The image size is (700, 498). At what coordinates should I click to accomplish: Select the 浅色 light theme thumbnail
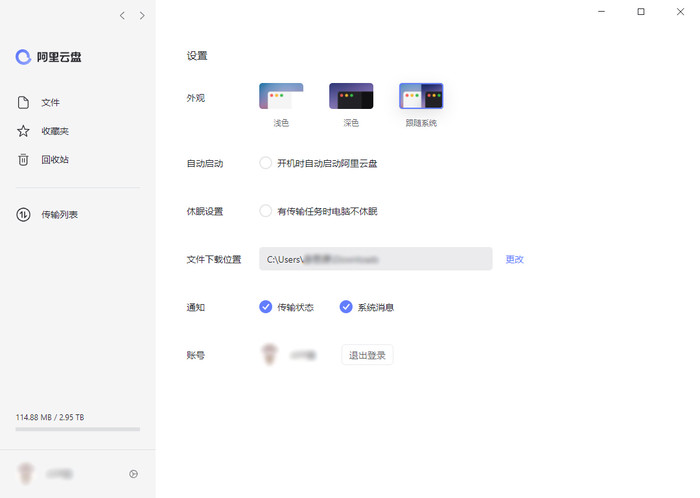tap(281, 96)
